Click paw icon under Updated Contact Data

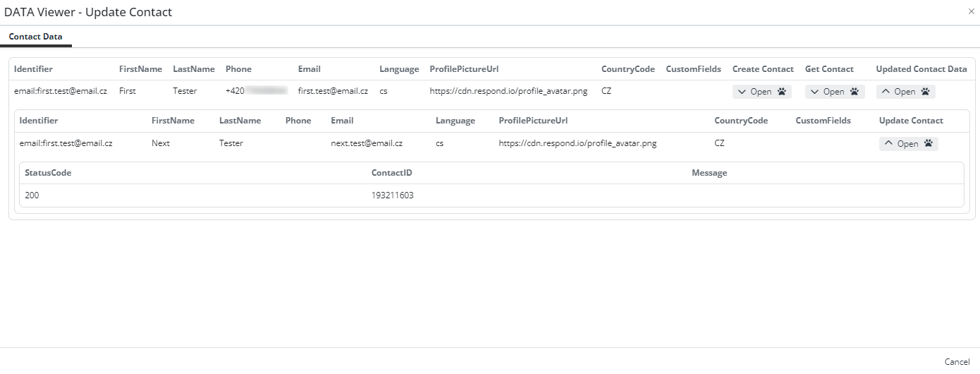pos(926,92)
